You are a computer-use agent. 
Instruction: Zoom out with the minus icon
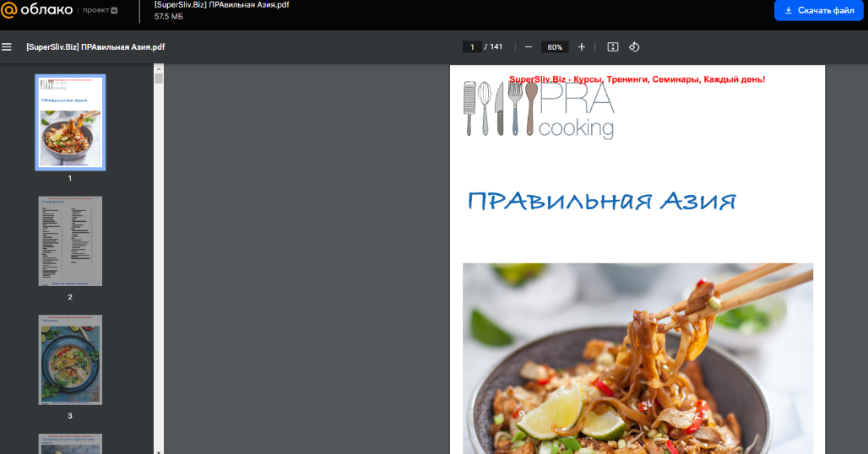[x=528, y=47]
